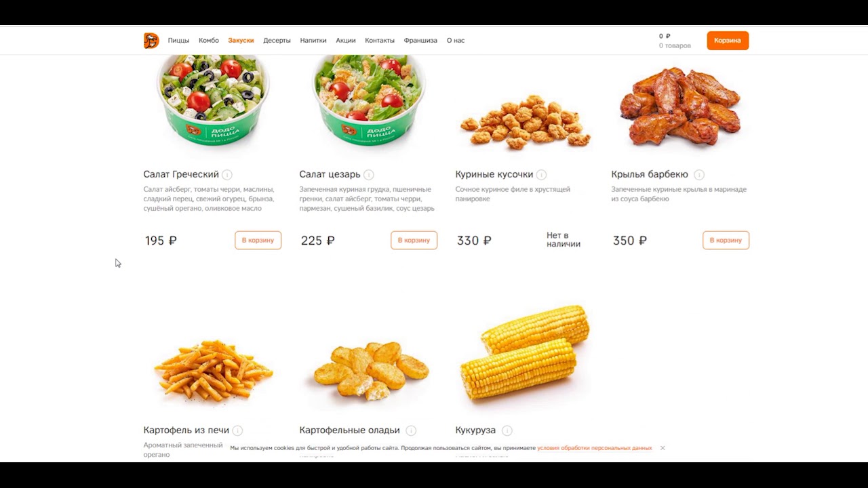Screen dimensions: 868x488
Task: Select Десерты in the navigation bar
Action: (277, 41)
